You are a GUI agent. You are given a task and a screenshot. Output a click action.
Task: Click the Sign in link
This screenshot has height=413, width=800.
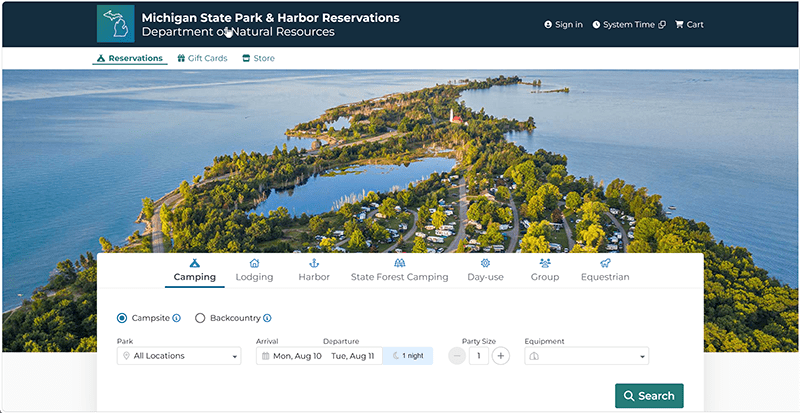point(563,25)
